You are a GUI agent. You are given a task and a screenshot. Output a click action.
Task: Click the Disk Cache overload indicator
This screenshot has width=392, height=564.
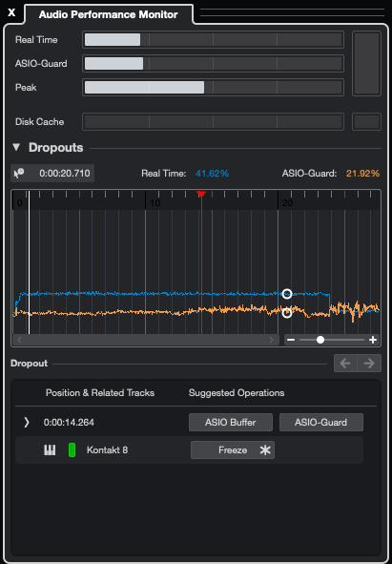tap(366, 121)
